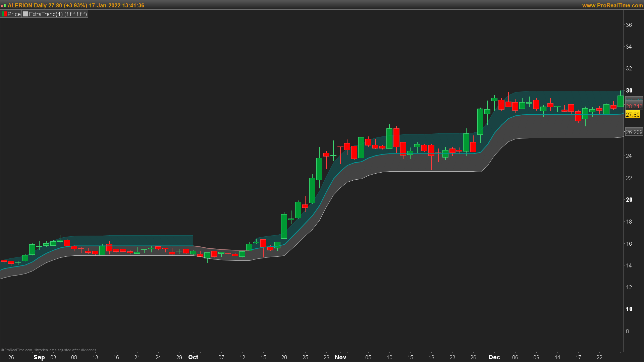The image size is (644, 362).
Task: Open the www.ProRealTime.com link
Action: [612, 5]
